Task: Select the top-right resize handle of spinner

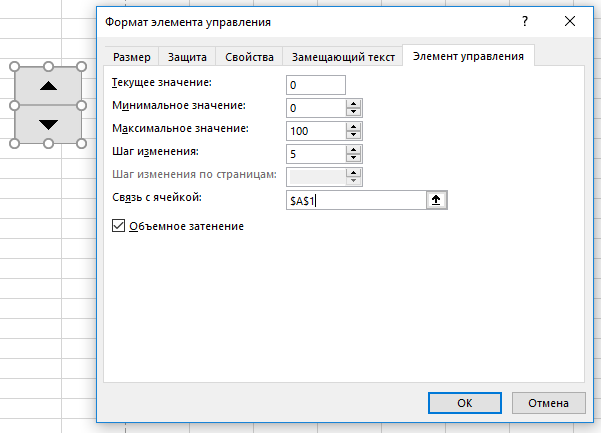Action: pyautogui.click(x=81, y=67)
